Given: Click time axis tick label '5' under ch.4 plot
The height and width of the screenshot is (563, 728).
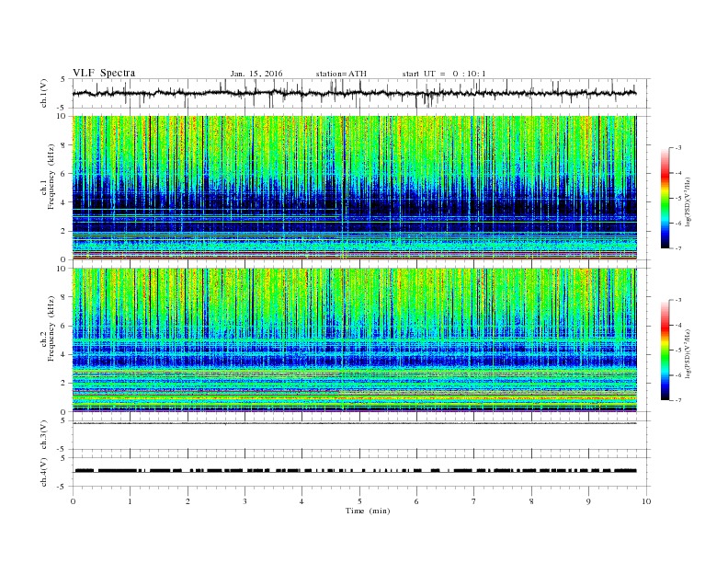Looking at the screenshot, I should pyautogui.click(x=359, y=501).
